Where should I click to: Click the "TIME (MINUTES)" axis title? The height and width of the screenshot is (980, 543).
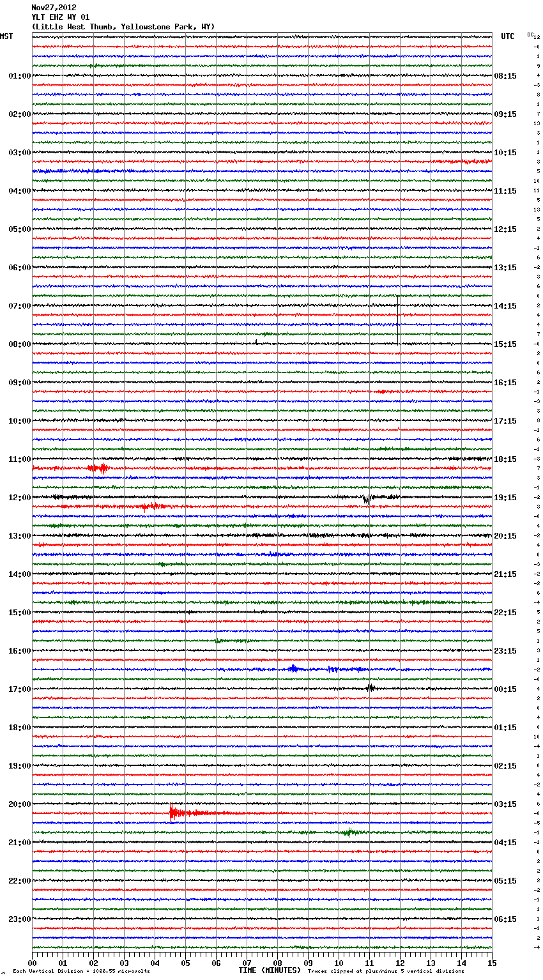coord(270,970)
